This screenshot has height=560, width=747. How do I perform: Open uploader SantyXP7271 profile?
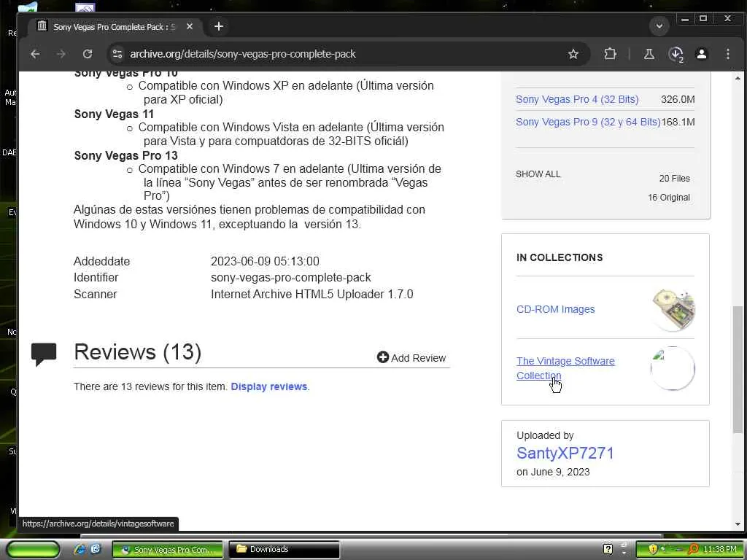[x=565, y=454]
